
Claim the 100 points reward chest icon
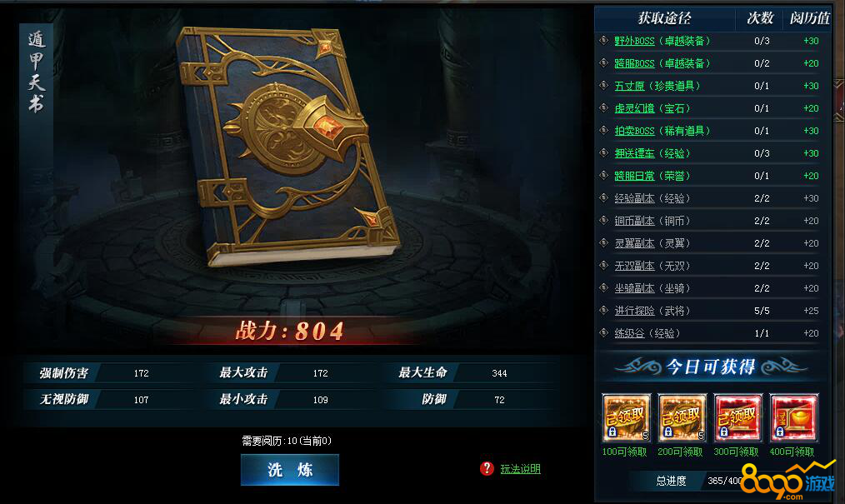click(x=626, y=417)
